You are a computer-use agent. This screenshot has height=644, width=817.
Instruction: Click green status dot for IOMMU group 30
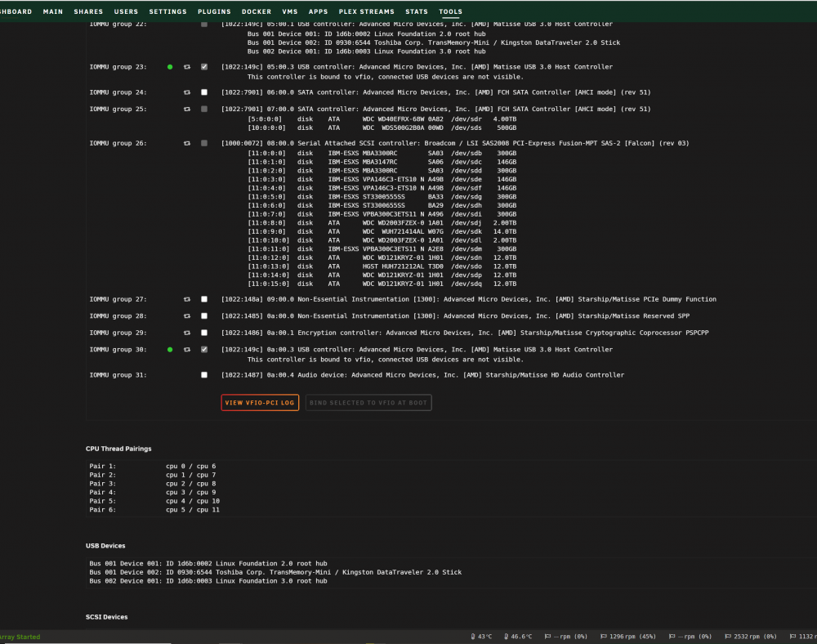point(170,350)
